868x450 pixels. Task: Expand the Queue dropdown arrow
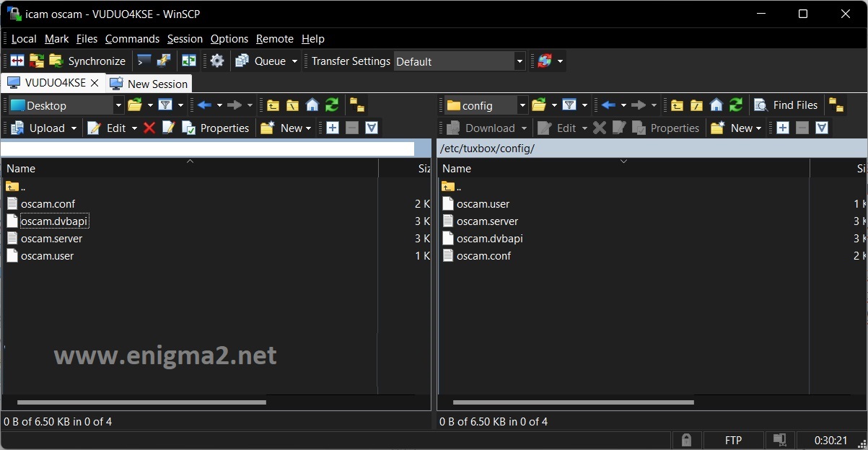(x=294, y=61)
